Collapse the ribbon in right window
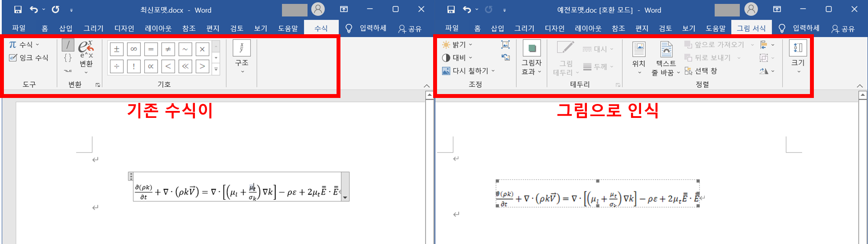868x244 pixels. click(860, 86)
